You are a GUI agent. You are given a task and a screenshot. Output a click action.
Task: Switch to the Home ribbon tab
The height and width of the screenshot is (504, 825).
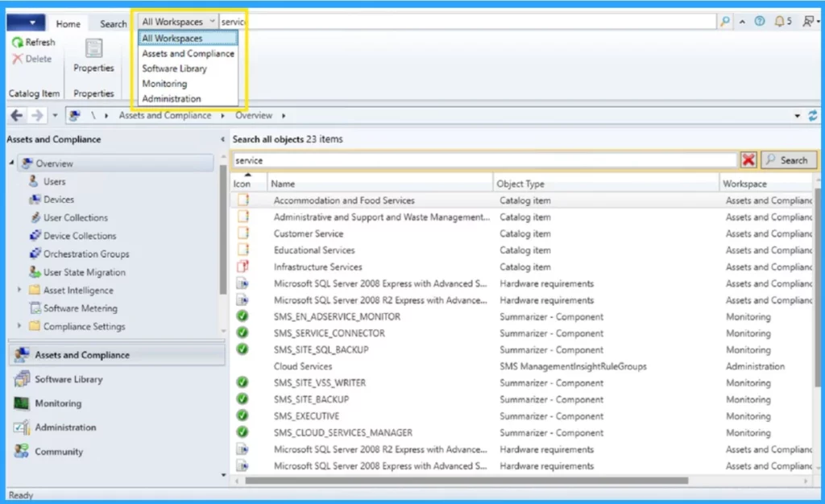pyautogui.click(x=68, y=23)
